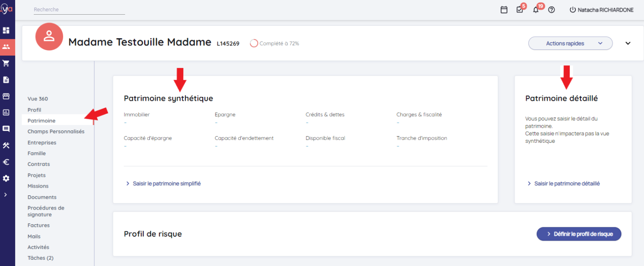Expand the left sidebar arrow
Image resolution: width=644 pixels, height=266 pixels.
[5, 195]
